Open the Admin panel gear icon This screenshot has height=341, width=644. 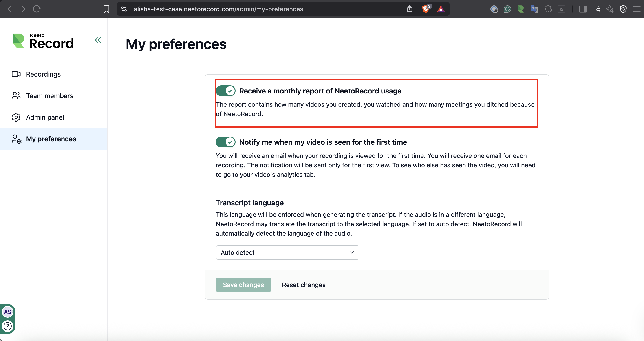(16, 117)
